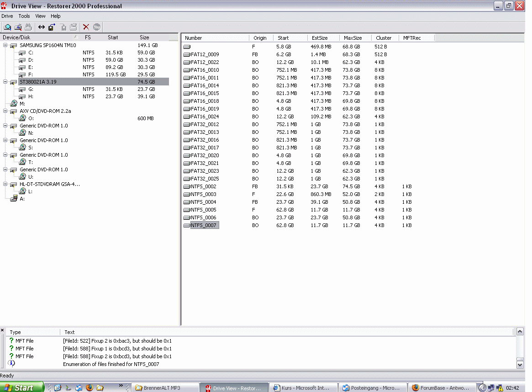Collapse the Generic DVD-ROM node containing N:

(x=5, y=126)
